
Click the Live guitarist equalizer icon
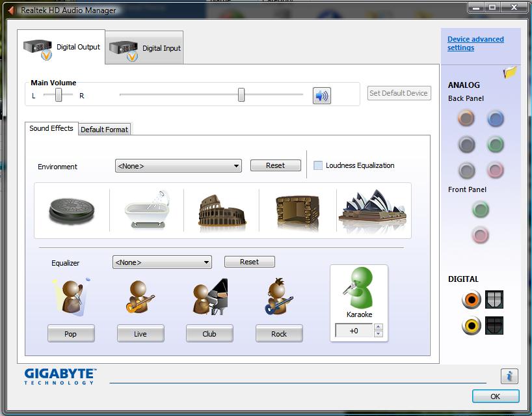click(140, 297)
